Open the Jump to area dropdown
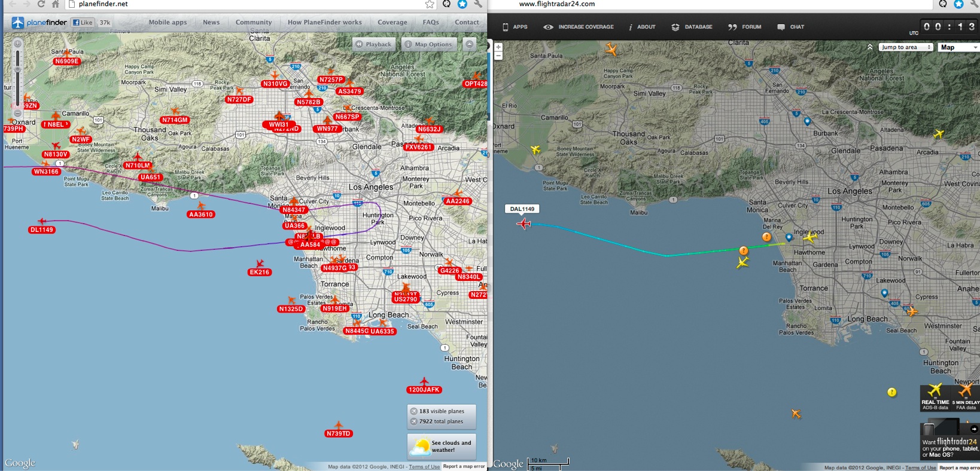 click(906, 47)
